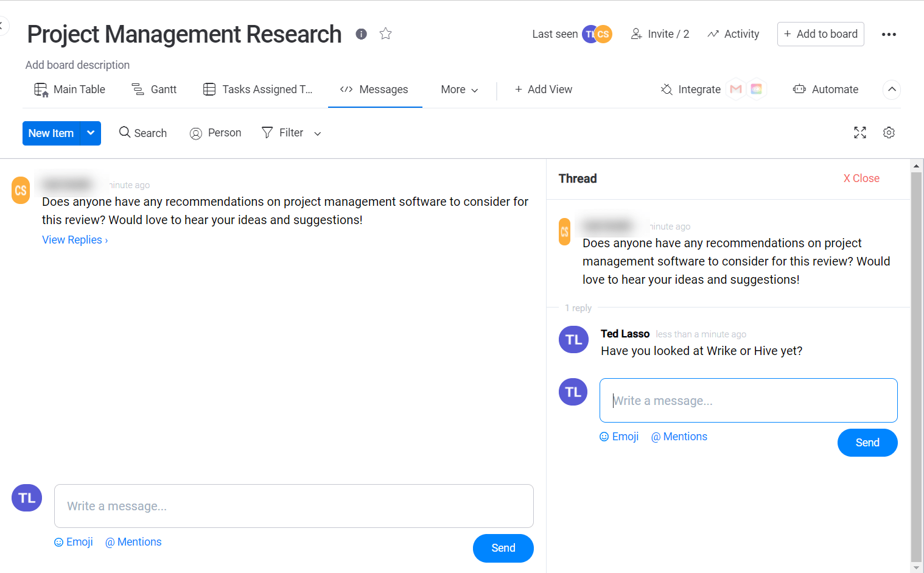Open the New Item dropdown arrow

tap(90, 133)
